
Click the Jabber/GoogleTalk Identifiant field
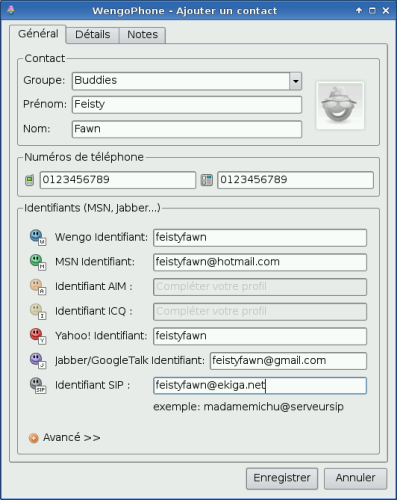(x=288, y=361)
